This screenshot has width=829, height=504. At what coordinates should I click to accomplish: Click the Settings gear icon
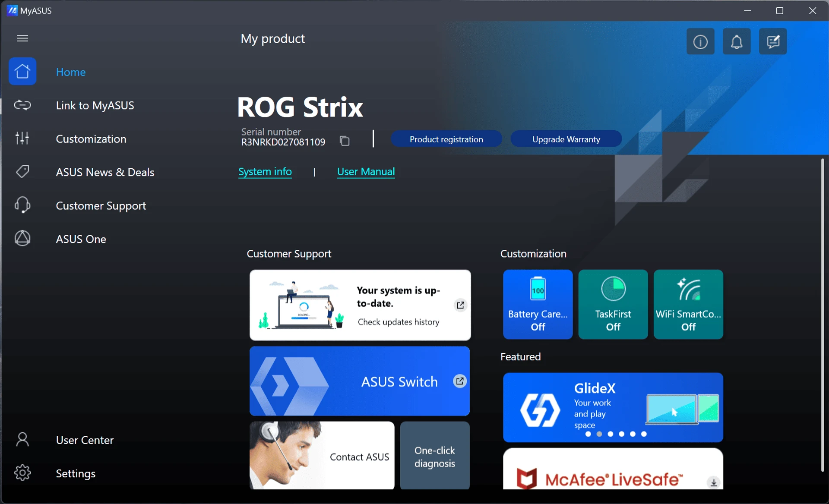[x=22, y=473]
